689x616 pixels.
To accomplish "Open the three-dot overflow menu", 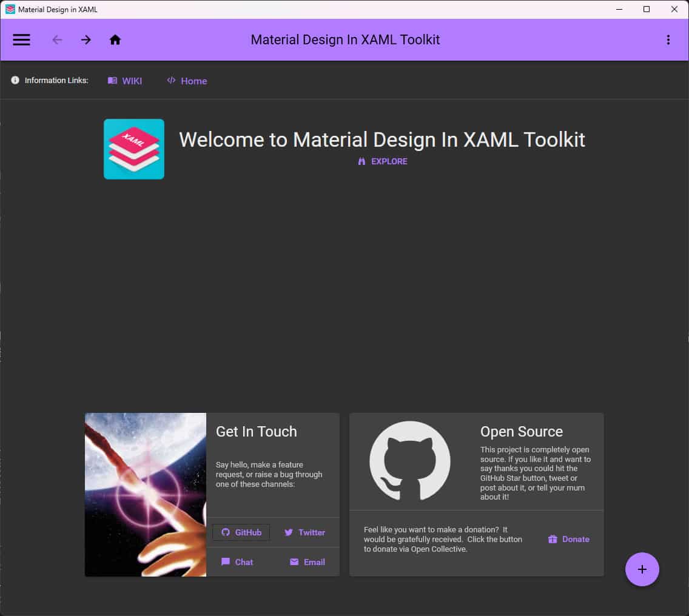I will pos(668,40).
